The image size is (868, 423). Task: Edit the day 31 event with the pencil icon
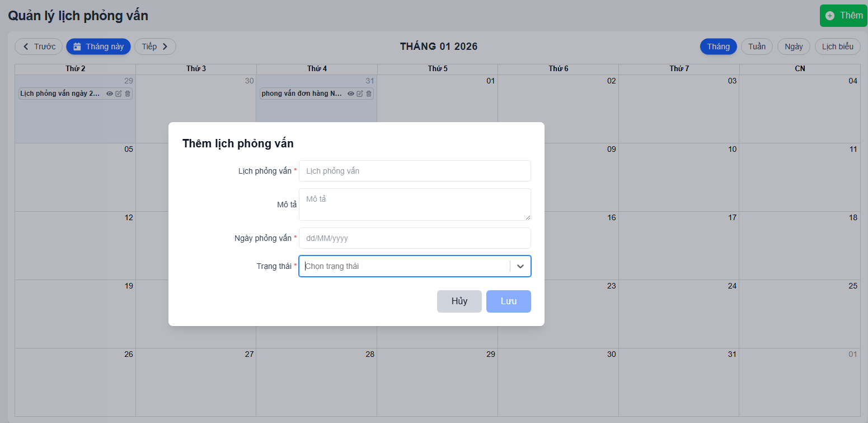[x=360, y=94]
